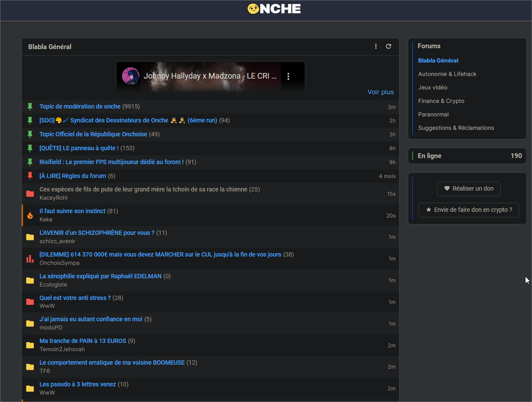Image resolution: width=532 pixels, height=402 pixels.
Task: Click the Onche logo in the header
Action: (x=274, y=9)
